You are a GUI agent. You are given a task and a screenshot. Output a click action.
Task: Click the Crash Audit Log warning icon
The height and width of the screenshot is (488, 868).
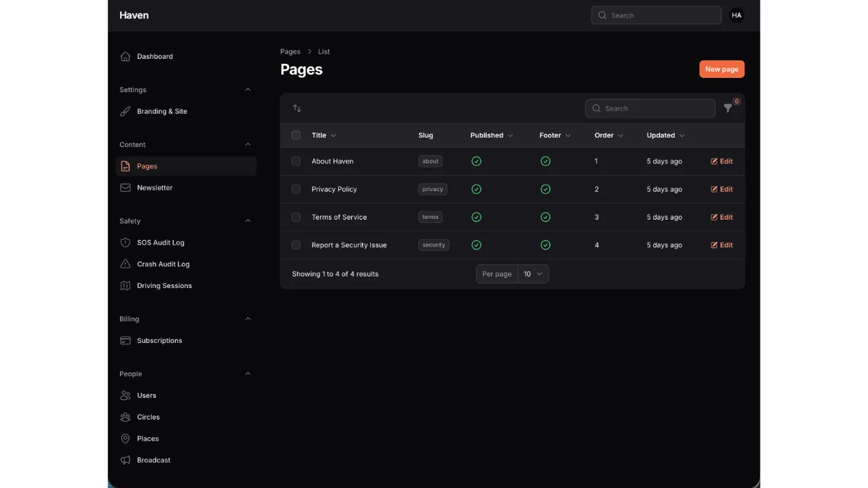(x=125, y=264)
